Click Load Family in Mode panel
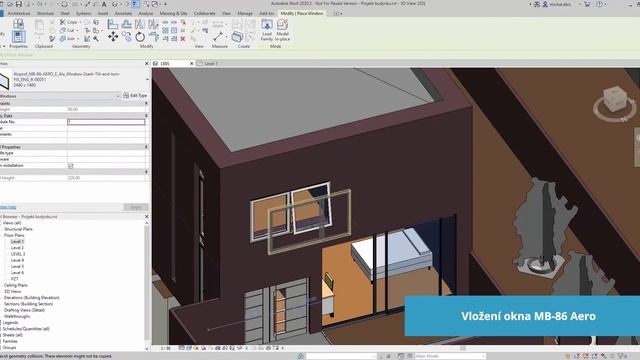640x360 pixels. tap(267, 30)
